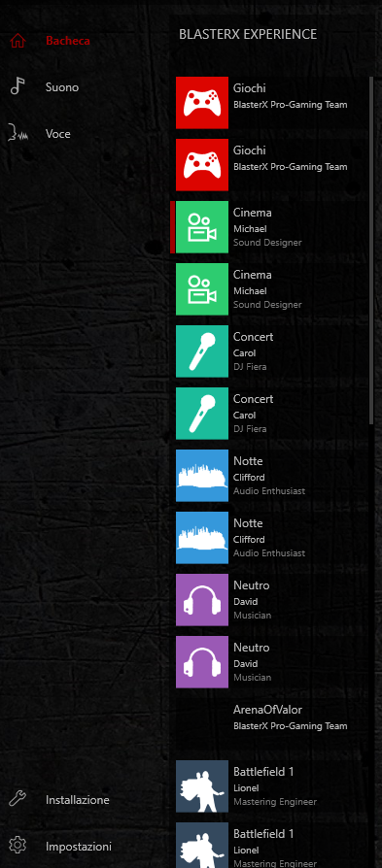
Task: Select the ArenaOfValor profile name
Action: pyautogui.click(x=267, y=709)
